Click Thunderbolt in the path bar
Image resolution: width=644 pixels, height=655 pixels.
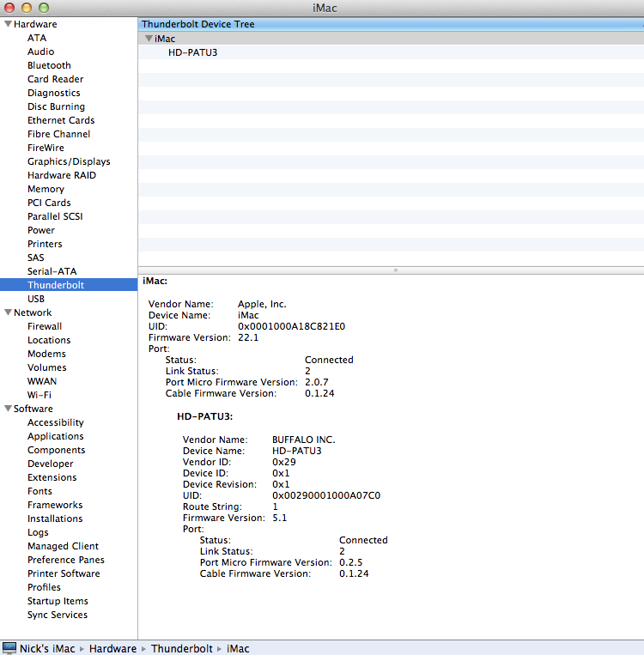coord(182,648)
